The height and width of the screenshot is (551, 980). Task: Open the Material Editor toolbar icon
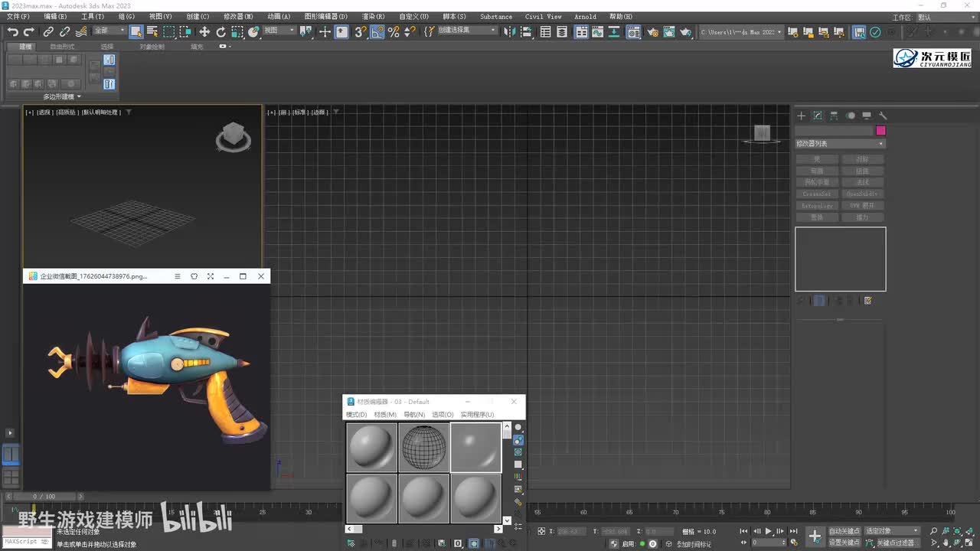pos(634,31)
